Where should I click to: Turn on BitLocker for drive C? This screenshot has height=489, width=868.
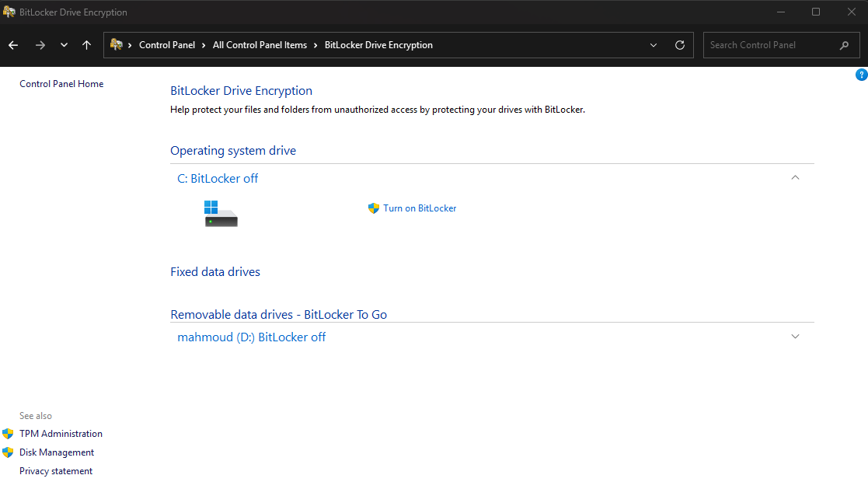pyautogui.click(x=420, y=208)
